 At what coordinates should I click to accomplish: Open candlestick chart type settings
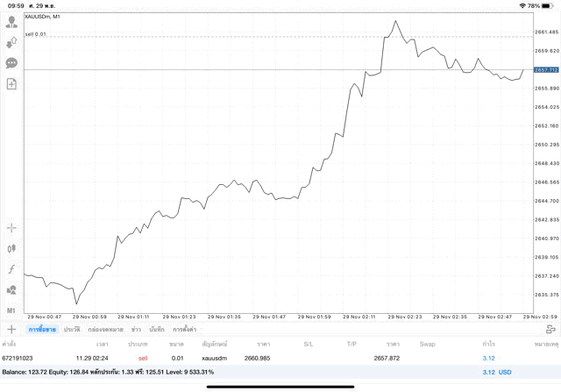point(11,248)
